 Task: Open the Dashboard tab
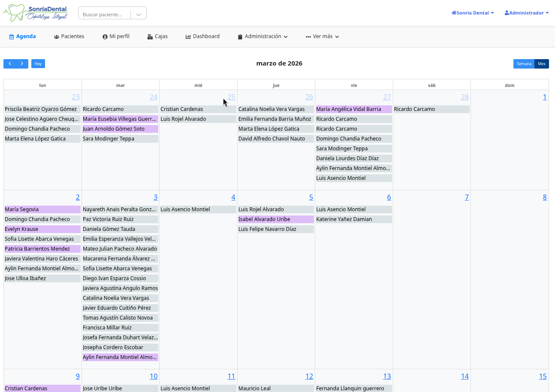pyautogui.click(x=202, y=36)
